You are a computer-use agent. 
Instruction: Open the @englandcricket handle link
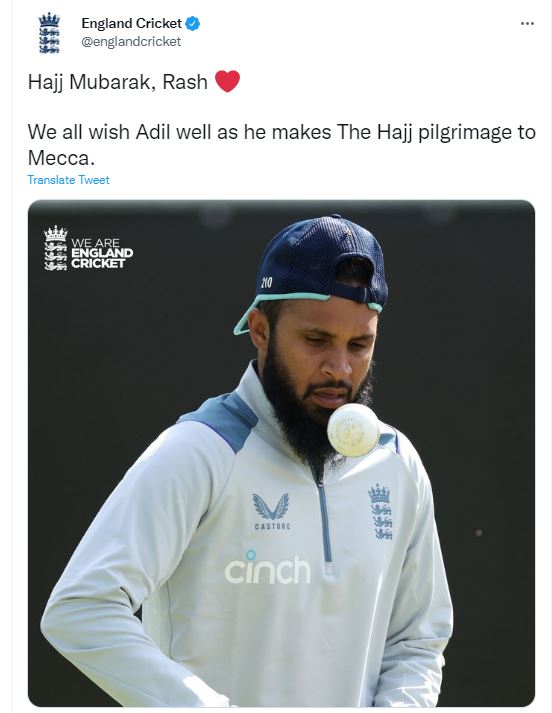tap(131, 41)
